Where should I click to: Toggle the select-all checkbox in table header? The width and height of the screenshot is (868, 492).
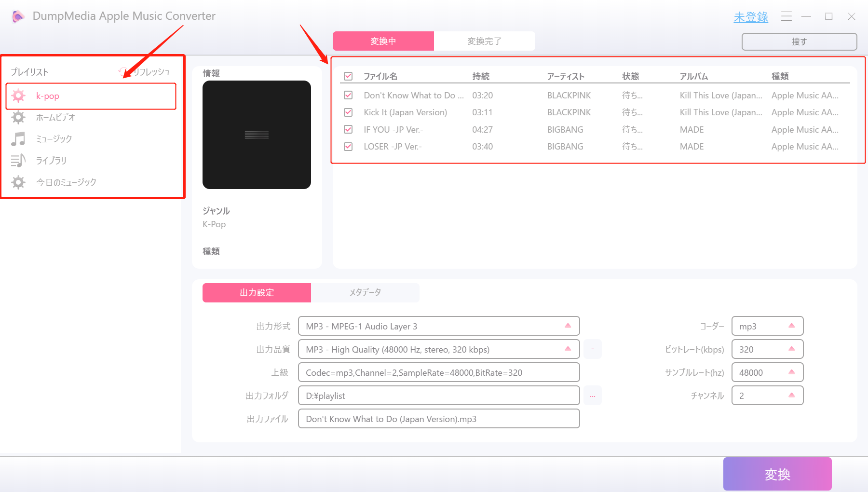348,76
